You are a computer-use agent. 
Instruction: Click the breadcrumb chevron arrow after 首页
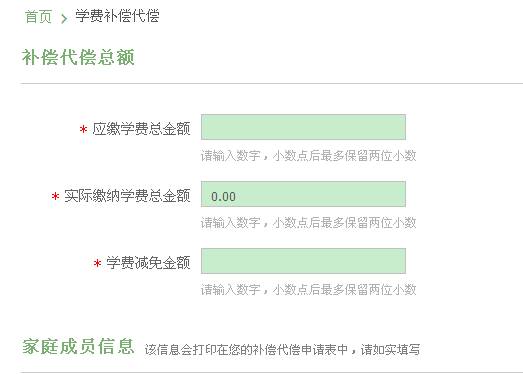(64, 18)
